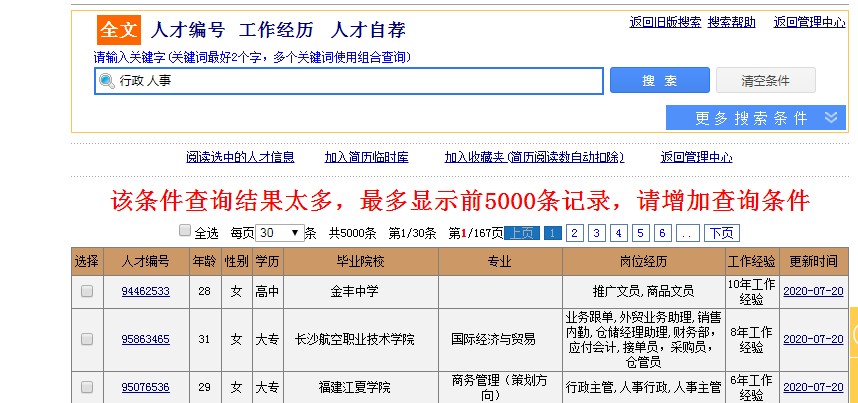This screenshot has height=403, width=858.
Task: Open 返回管理中心 link at top right
Action: click(x=809, y=22)
